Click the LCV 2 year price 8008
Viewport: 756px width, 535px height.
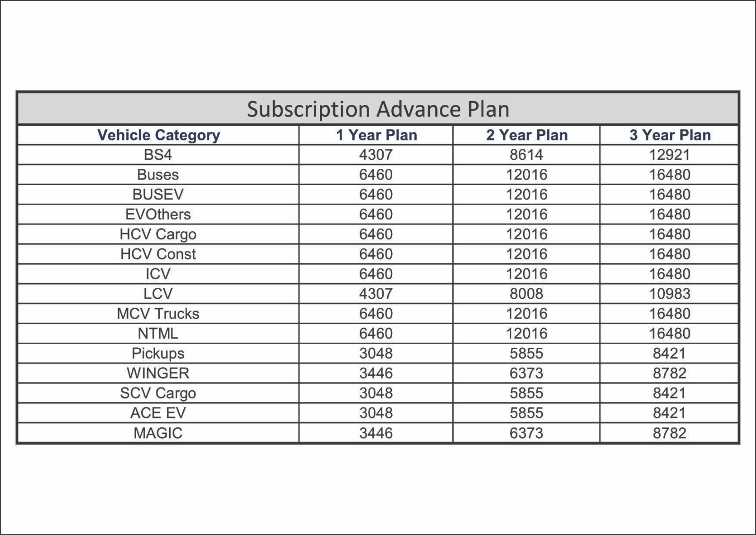pos(526,294)
